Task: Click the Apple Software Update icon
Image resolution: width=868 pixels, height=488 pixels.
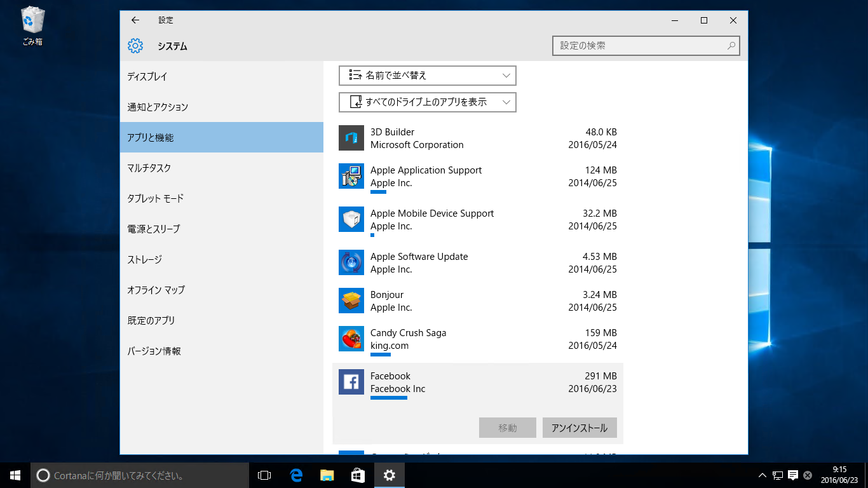Action: pos(351,262)
